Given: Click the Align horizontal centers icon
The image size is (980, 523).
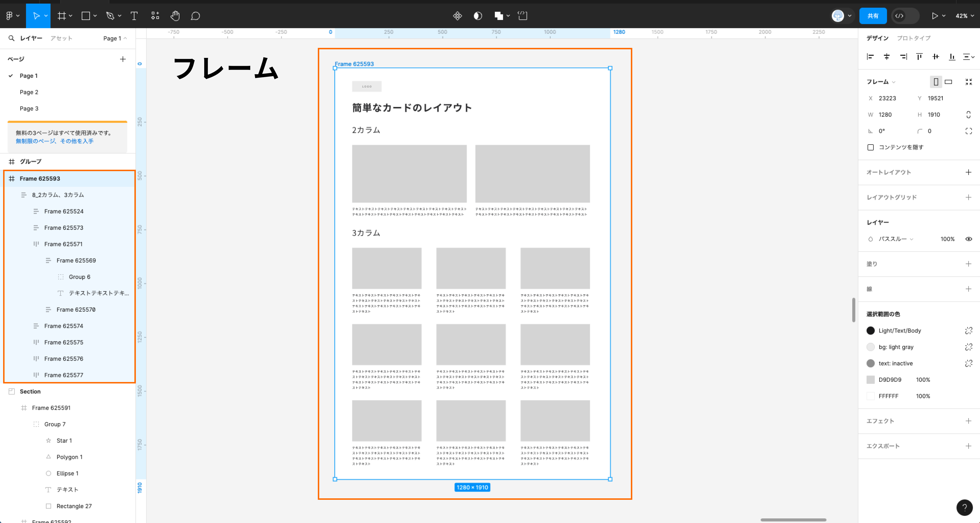Looking at the screenshot, I should click(886, 57).
